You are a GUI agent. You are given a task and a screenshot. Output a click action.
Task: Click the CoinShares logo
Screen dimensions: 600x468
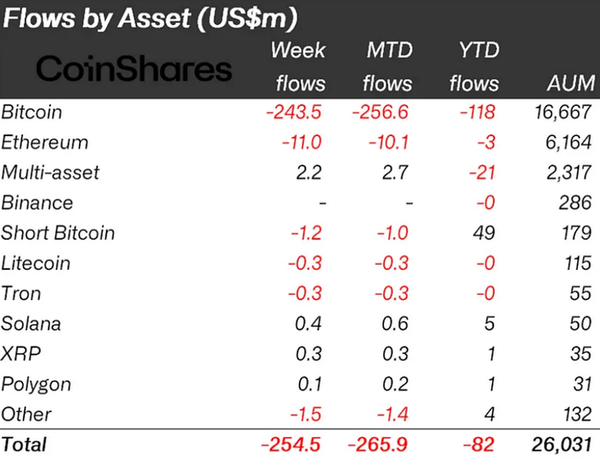click(x=134, y=69)
